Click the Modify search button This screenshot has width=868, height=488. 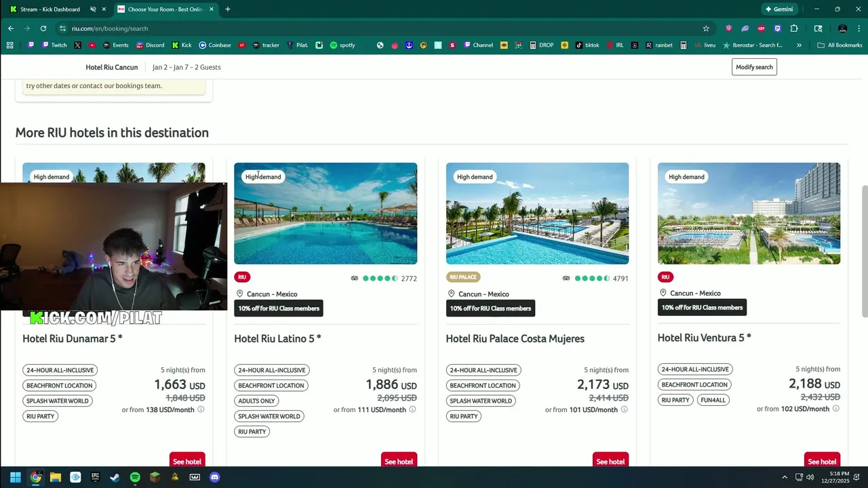[x=754, y=67]
